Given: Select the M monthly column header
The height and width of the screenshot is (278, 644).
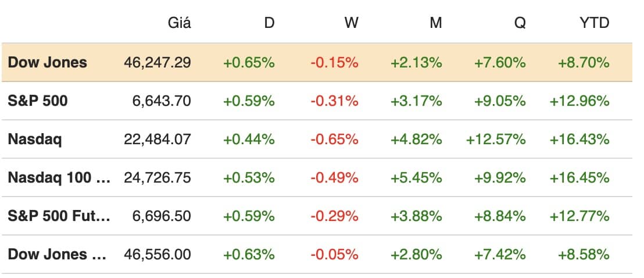Looking at the screenshot, I should [x=436, y=23].
